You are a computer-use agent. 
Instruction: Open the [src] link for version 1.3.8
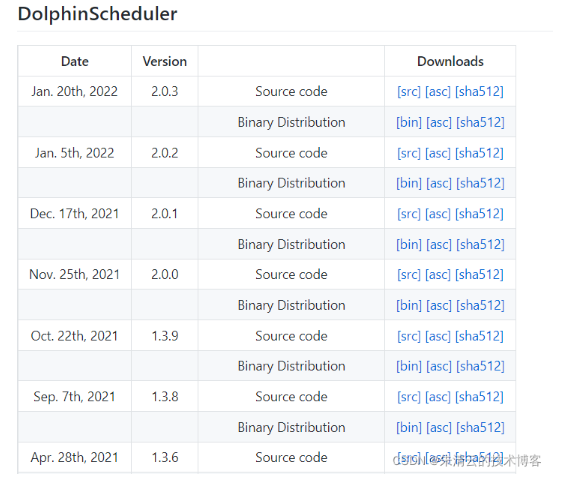click(409, 397)
